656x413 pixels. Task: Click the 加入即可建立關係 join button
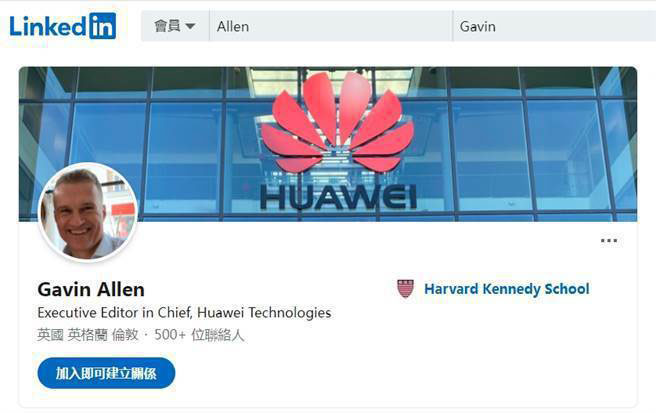point(106,373)
